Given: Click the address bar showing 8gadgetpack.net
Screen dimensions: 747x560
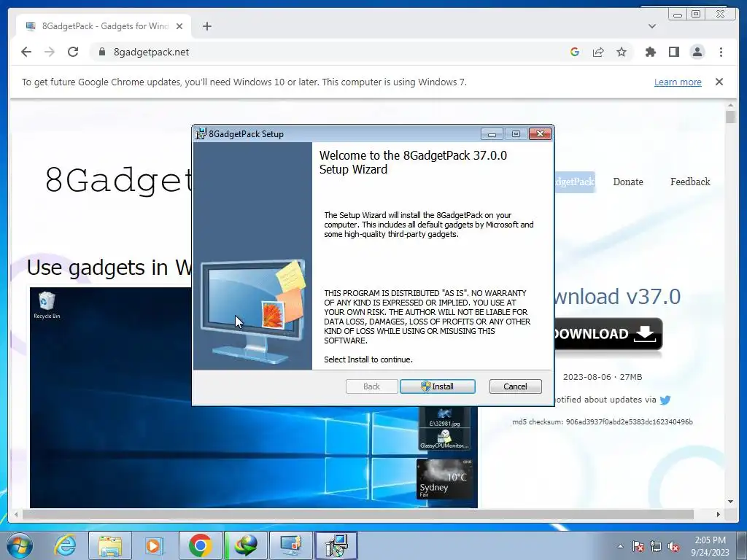Looking at the screenshot, I should click(x=329, y=52).
